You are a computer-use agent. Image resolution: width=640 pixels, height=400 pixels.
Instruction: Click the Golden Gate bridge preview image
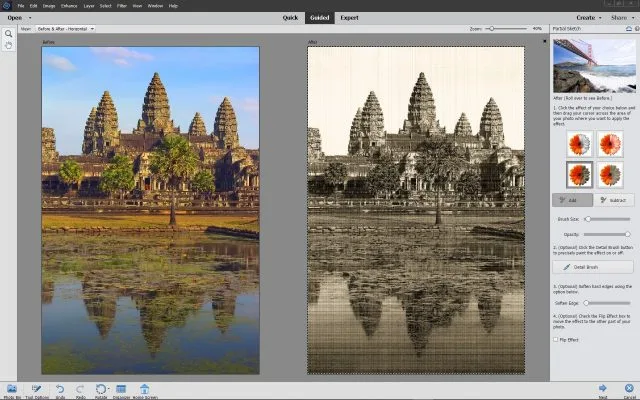pyautogui.click(x=594, y=65)
